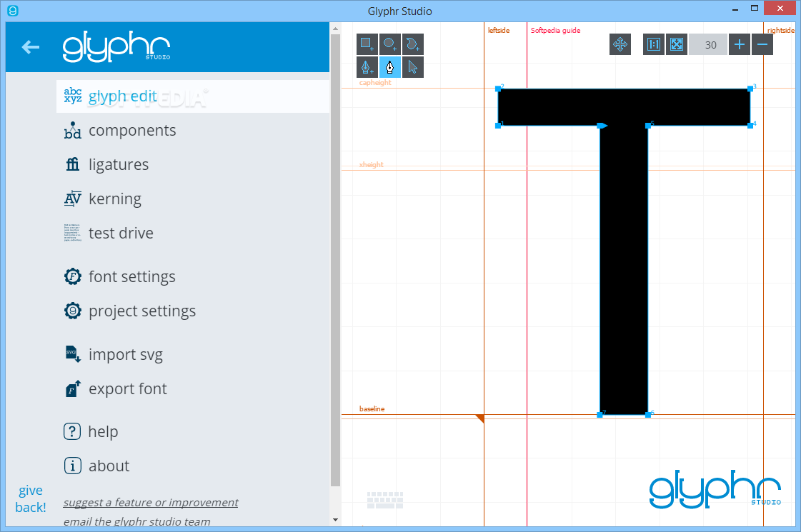801x532 pixels.
Task: Select the new freeform path tool
Action: pos(413,44)
